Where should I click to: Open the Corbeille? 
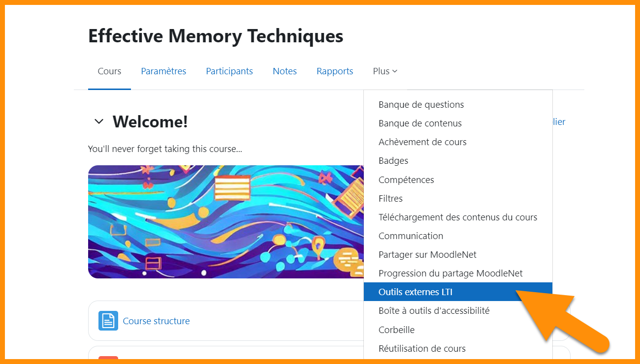(x=396, y=330)
